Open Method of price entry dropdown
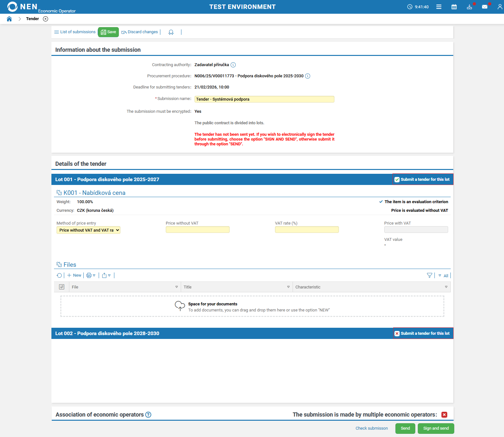 coord(88,230)
